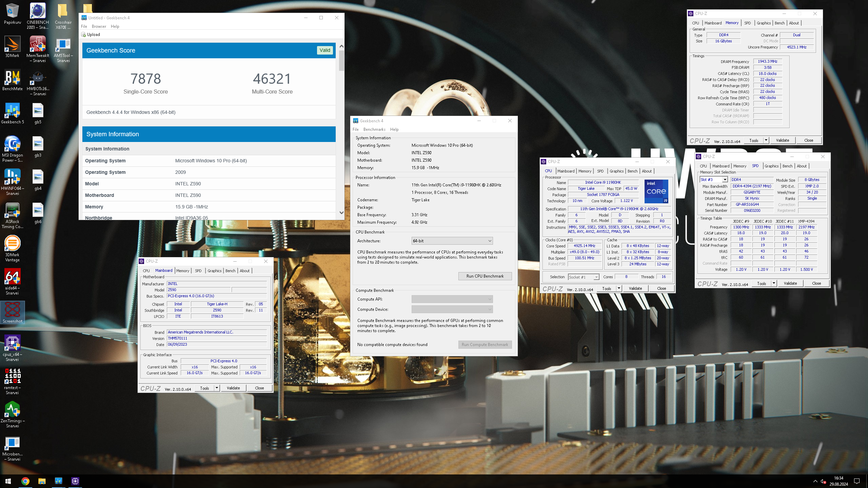Open the Compute API dropdown
This screenshot has height=488, width=868.
[x=452, y=299]
